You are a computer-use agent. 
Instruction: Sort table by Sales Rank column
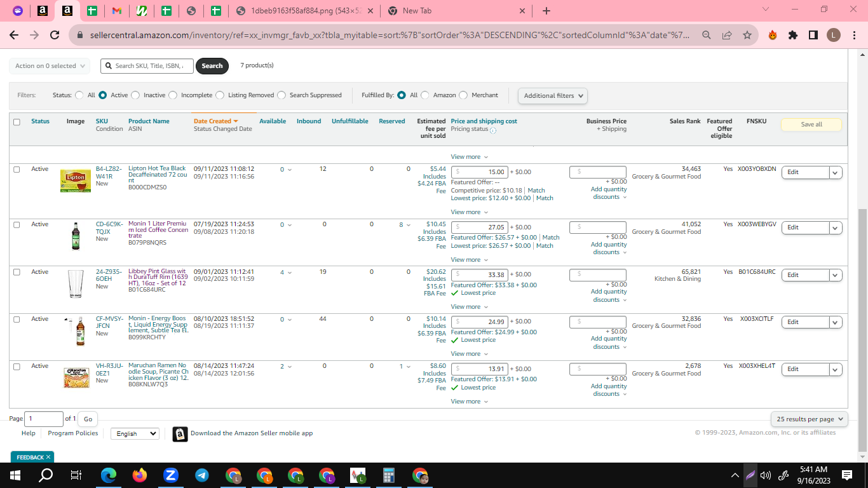(x=685, y=121)
